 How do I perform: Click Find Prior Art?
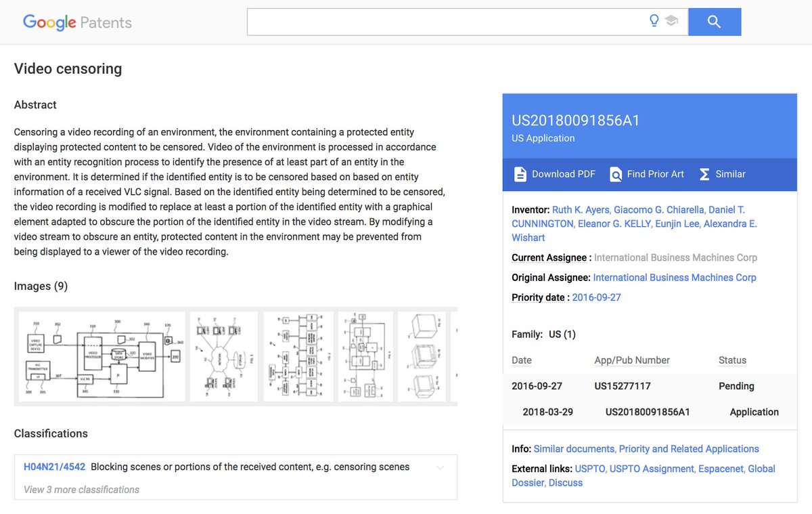(655, 174)
